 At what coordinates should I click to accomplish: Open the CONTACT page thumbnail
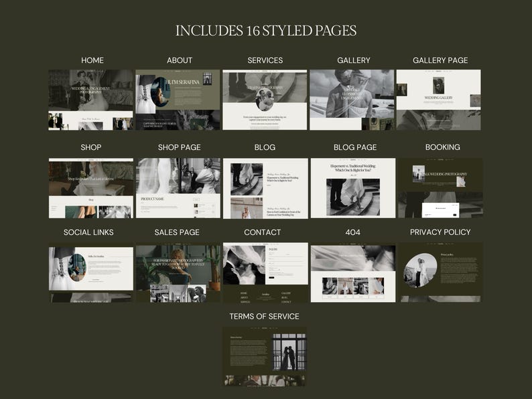click(x=265, y=272)
